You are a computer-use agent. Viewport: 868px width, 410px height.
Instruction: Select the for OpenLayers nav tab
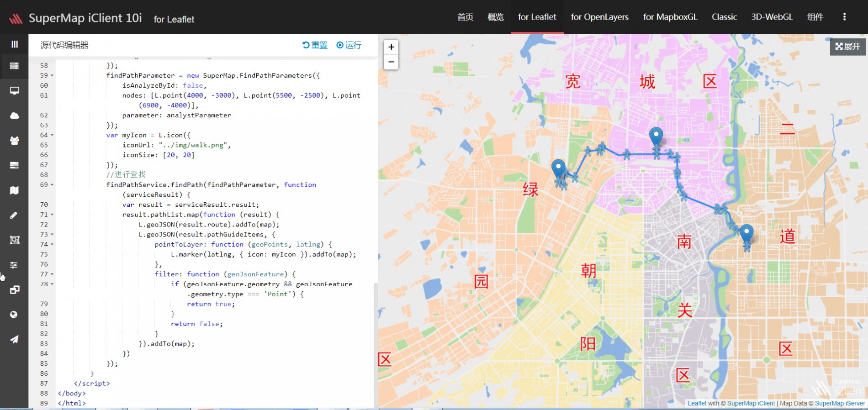(599, 17)
